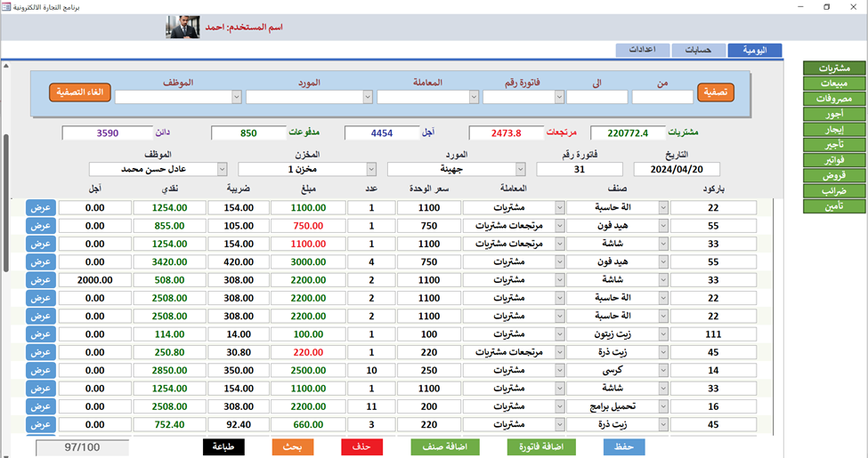Open the اعدادات tab
Image resolution: width=868 pixels, height=458 pixels.
click(x=643, y=50)
